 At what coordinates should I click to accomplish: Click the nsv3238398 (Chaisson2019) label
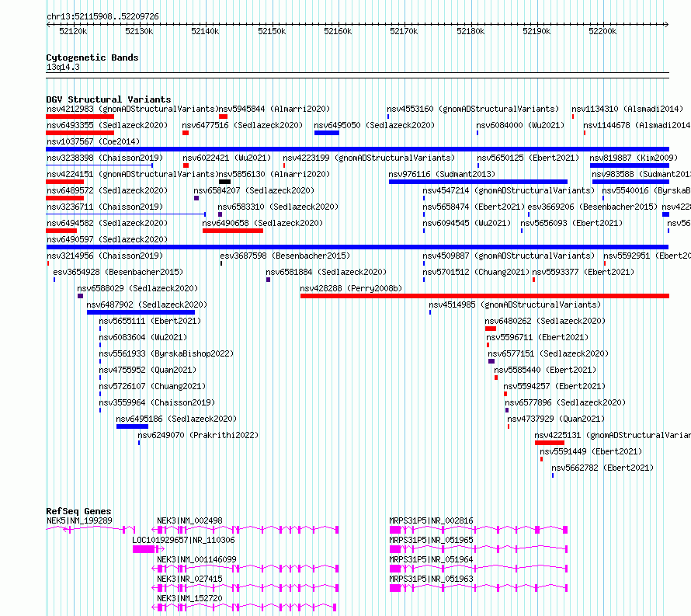coord(105,158)
